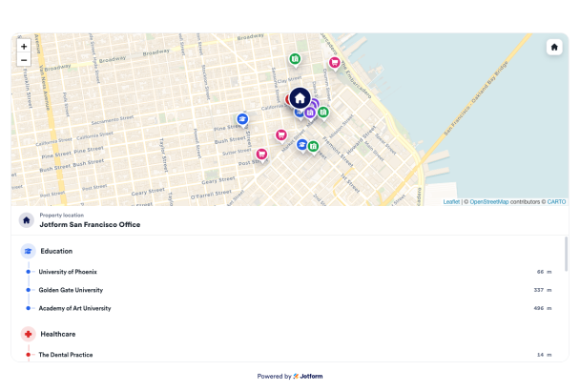The height and width of the screenshot is (392, 580).
Task: Open the OpenStreetMap attribution link
Action: (489, 201)
